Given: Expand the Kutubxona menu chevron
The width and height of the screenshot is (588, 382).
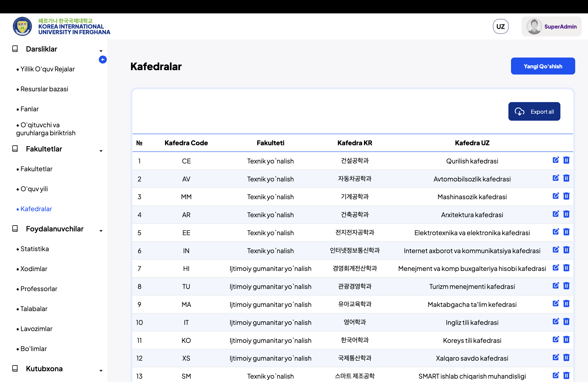Looking at the screenshot, I should tap(101, 370).
